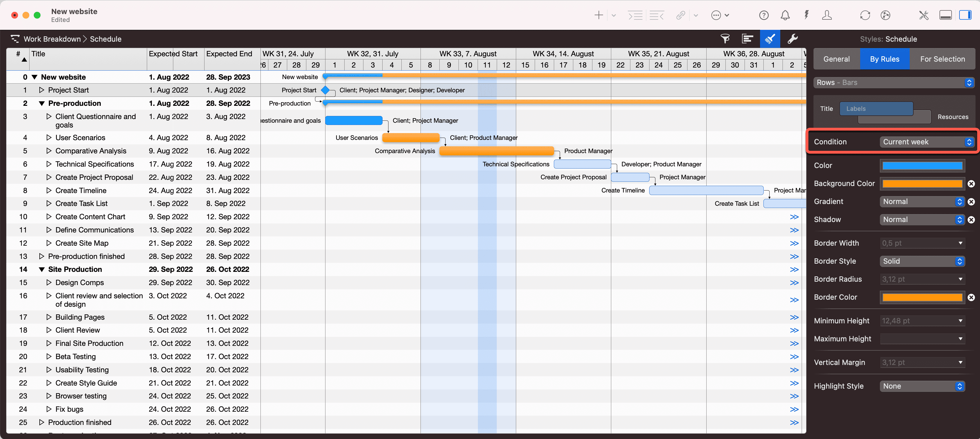Click the Help question mark icon

click(x=764, y=15)
